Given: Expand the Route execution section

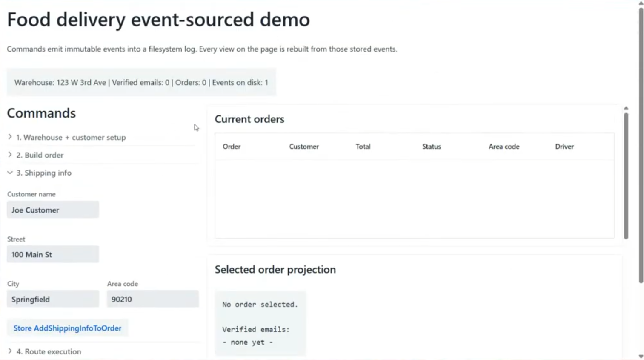Looking at the screenshot, I should tap(44, 351).
